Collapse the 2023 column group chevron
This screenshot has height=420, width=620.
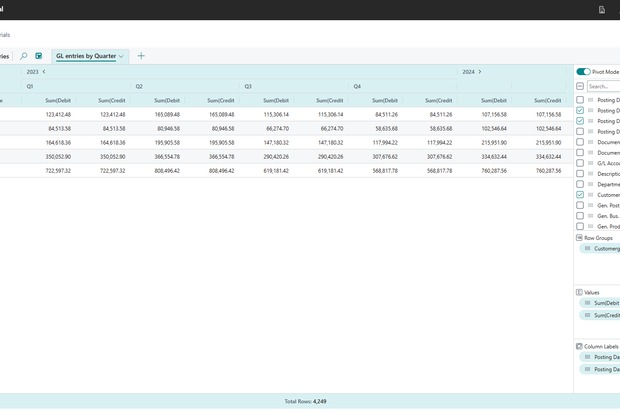44,72
